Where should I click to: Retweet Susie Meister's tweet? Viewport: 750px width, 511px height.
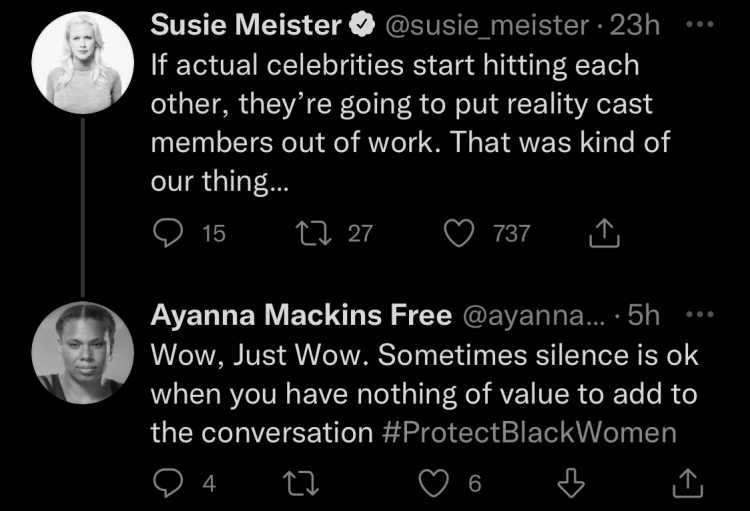(313, 233)
